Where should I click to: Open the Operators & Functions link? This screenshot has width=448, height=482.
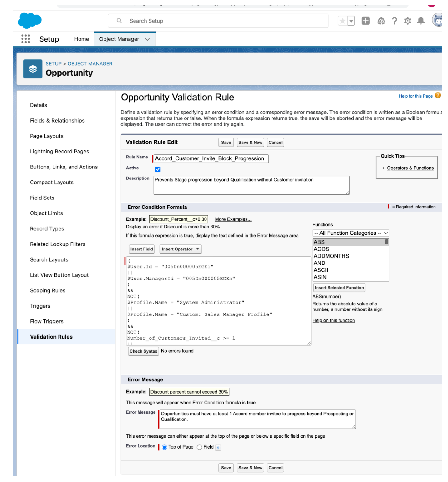coord(410,168)
